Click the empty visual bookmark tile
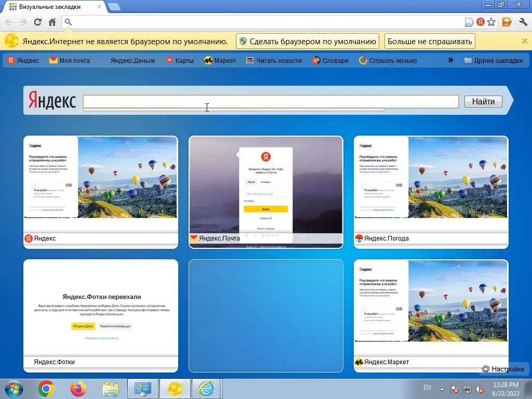The width and height of the screenshot is (532, 399). pos(266,316)
